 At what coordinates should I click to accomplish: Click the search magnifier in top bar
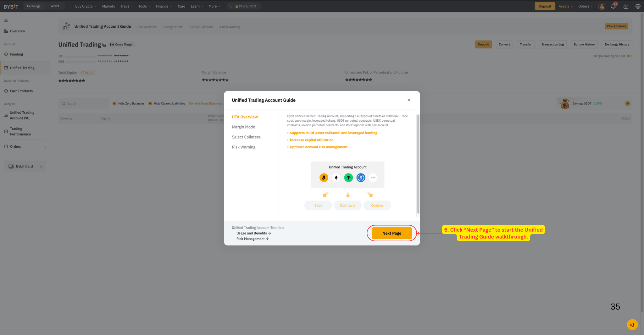coord(230,6)
